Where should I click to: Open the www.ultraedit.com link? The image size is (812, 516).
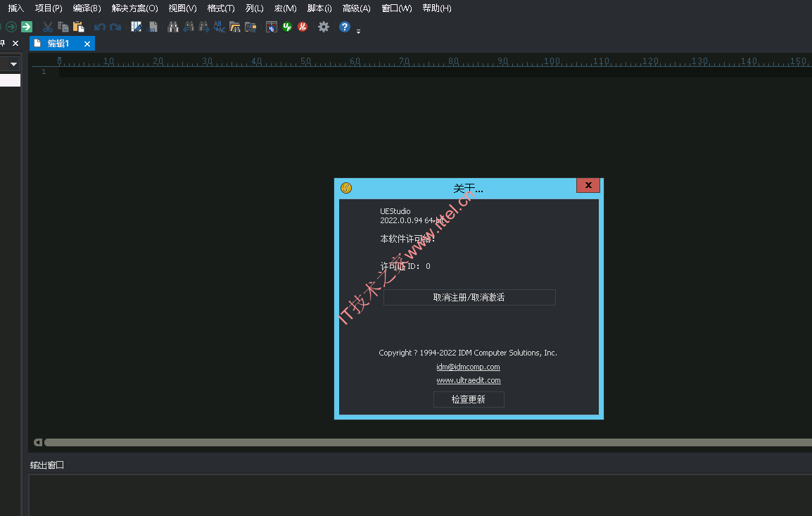pos(469,380)
